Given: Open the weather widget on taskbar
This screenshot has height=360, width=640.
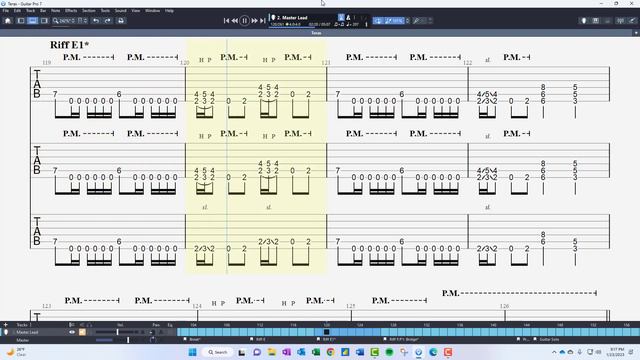Looking at the screenshot, I should (x=16, y=352).
